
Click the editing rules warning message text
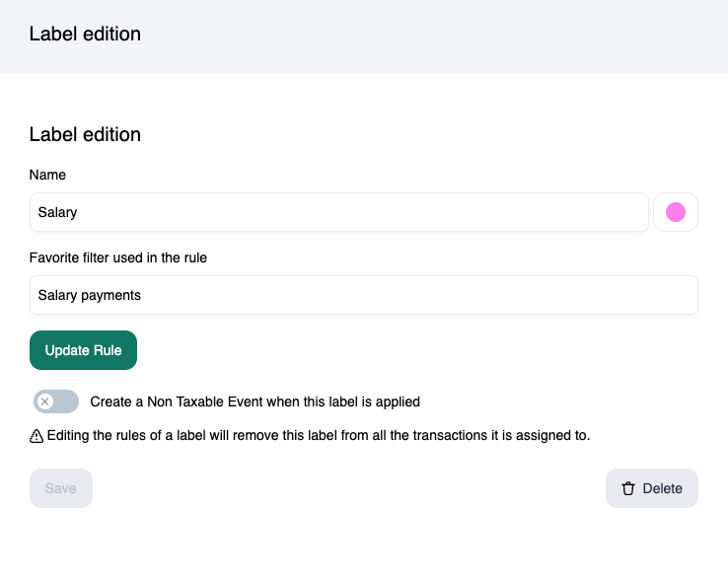coord(318,435)
